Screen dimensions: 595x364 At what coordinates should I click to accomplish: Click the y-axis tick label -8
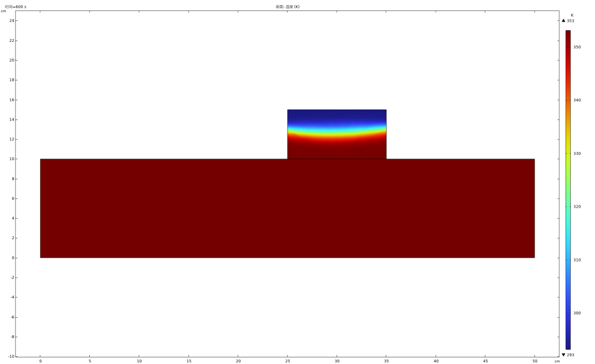(x=12, y=336)
